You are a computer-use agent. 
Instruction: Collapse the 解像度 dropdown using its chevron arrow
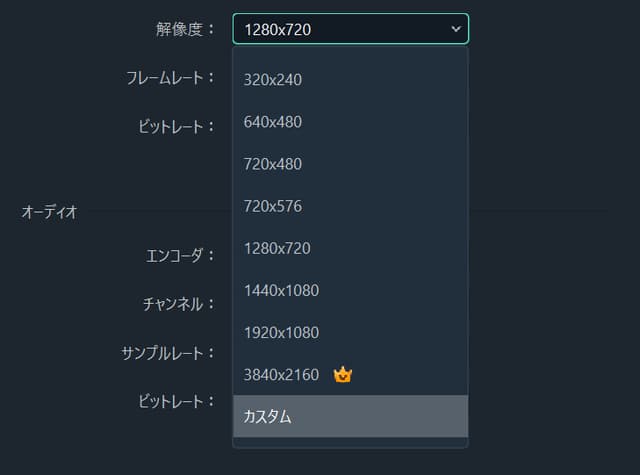pos(456,29)
